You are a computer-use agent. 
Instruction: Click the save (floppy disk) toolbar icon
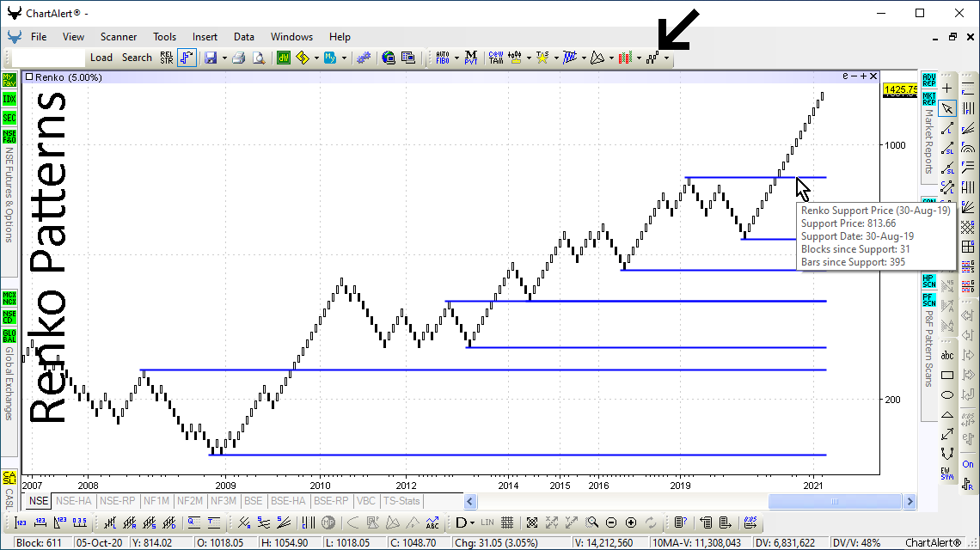click(x=211, y=58)
